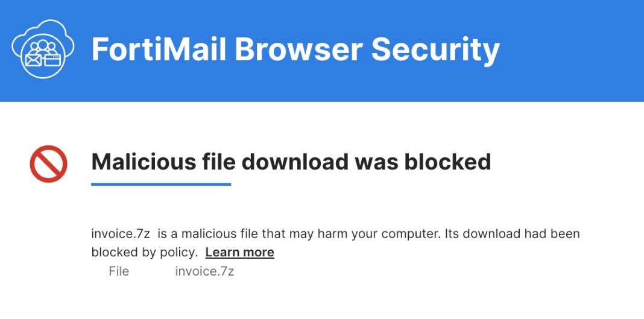The width and height of the screenshot is (644, 319).
Task: Click the browser window glyph in the logo
Action: pyautogui.click(x=52, y=59)
